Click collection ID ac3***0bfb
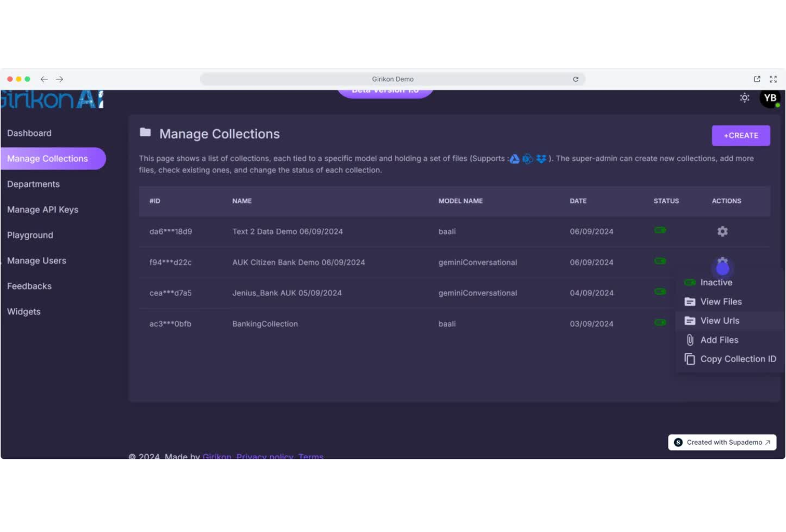Screen dimensions: 786x532 [x=170, y=324]
